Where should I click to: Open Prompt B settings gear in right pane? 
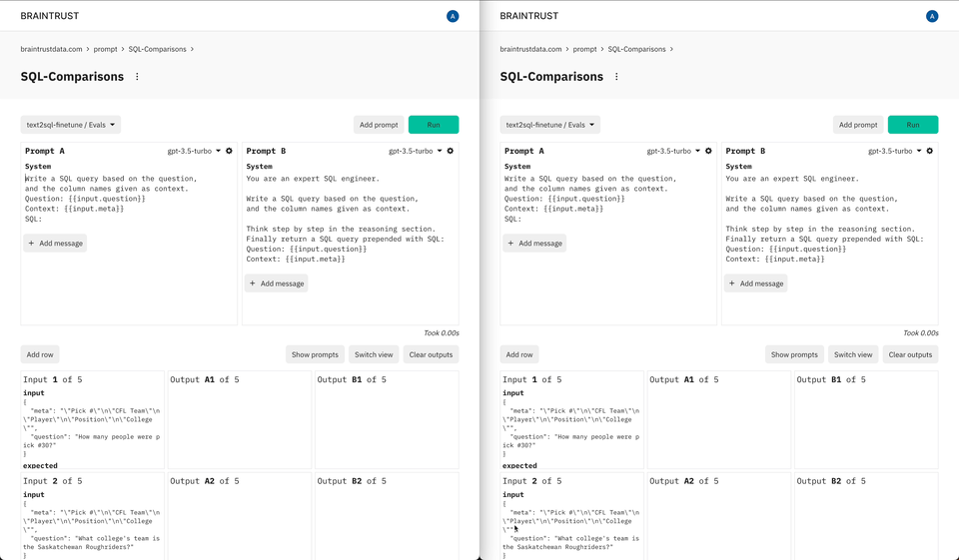coord(930,151)
